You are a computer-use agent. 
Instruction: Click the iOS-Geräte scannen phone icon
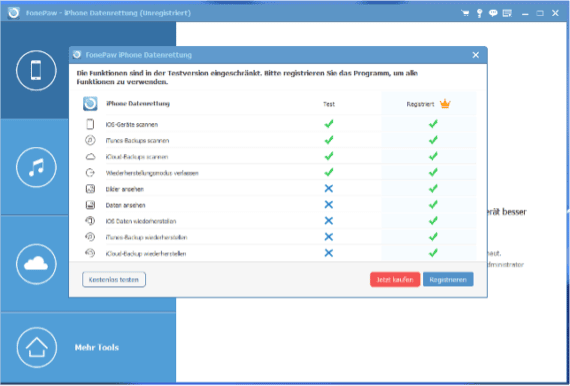tap(90, 124)
